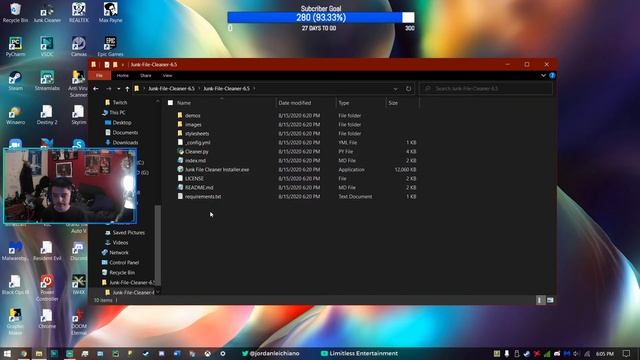Image resolution: width=640 pixels, height=360 pixels.
Task: Click the webcam overlay thumbnail
Action: (x=70, y=186)
